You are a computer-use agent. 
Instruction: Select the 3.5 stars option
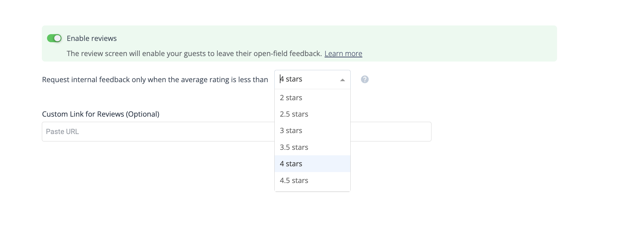coord(312,147)
